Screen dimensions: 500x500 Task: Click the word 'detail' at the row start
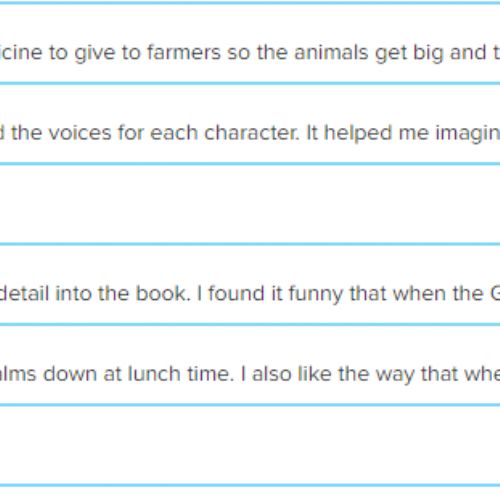click(x=24, y=294)
